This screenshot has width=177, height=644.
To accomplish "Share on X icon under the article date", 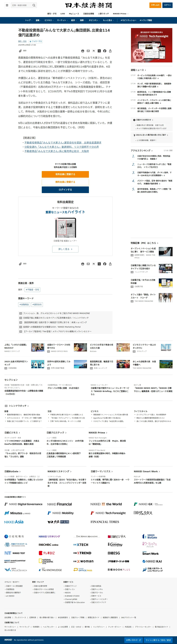I will point(99,51).
